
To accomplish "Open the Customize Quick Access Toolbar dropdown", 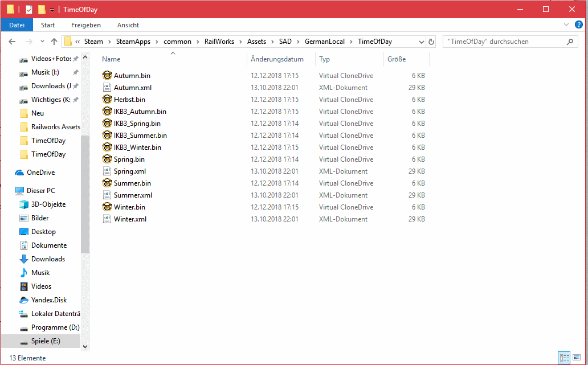I will tap(52, 10).
